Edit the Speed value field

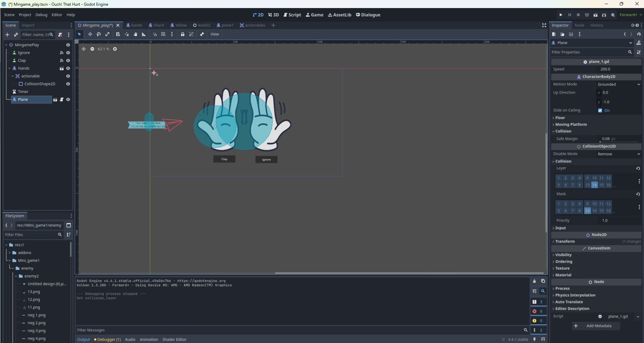click(x=619, y=69)
